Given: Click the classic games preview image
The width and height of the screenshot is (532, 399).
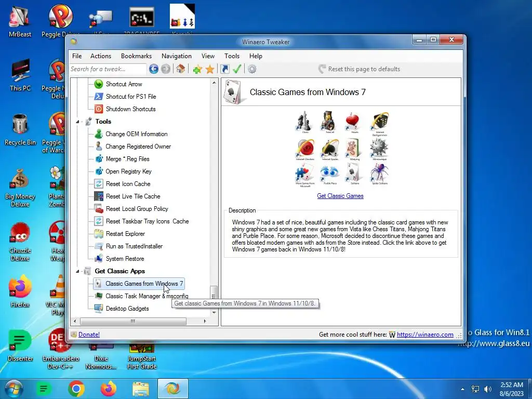Looking at the screenshot, I should click(x=341, y=149).
